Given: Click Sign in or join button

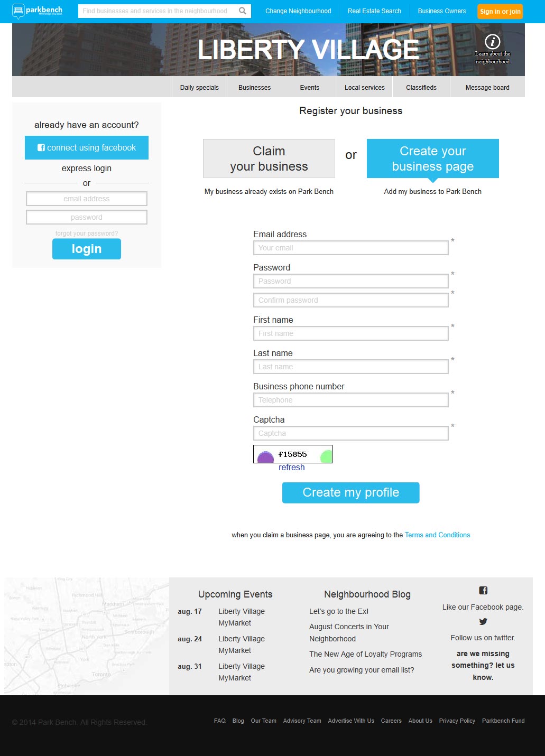Looking at the screenshot, I should coord(500,11).
